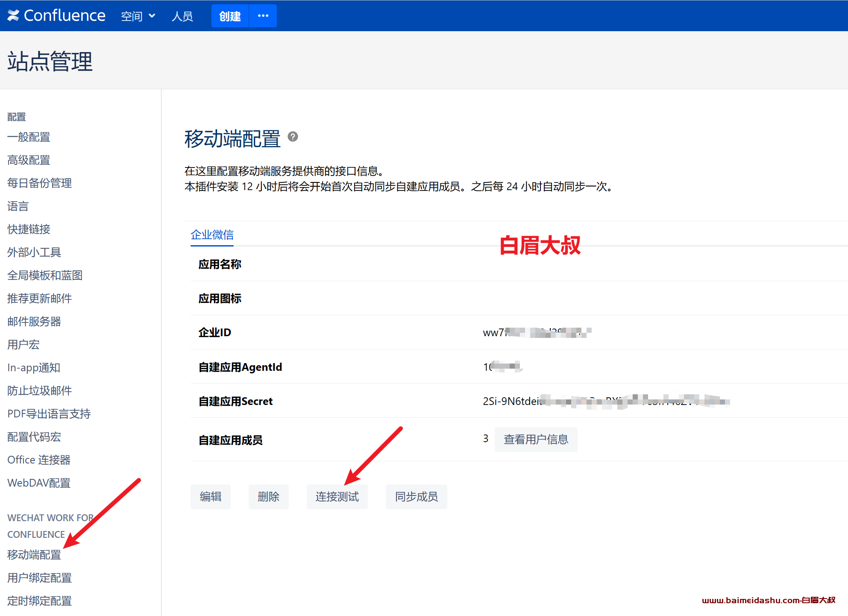Open 定时绑定配置 link
The width and height of the screenshot is (848, 616).
39,601
